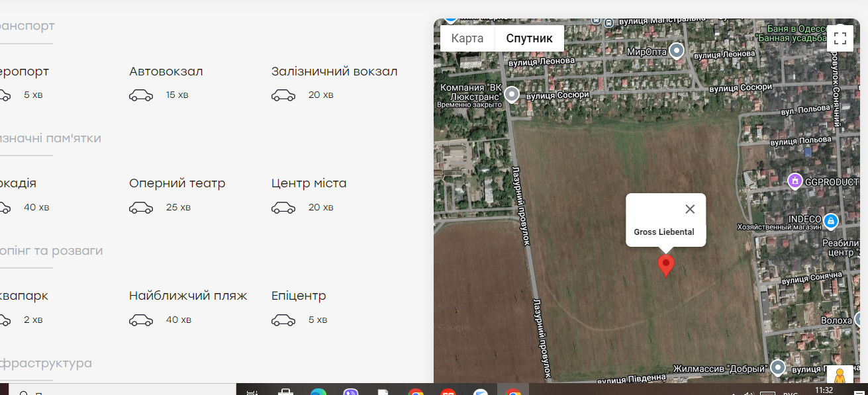The height and width of the screenshot is (395, 868).
Task: Click the car icon under Епіцентр
Action: tap(283, 320)
